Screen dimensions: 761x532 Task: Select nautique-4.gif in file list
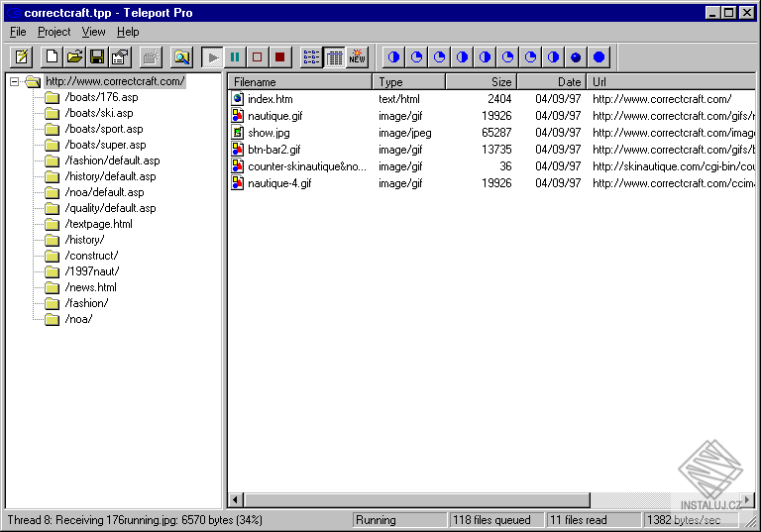pyautogui.click(x=279, y=183)
